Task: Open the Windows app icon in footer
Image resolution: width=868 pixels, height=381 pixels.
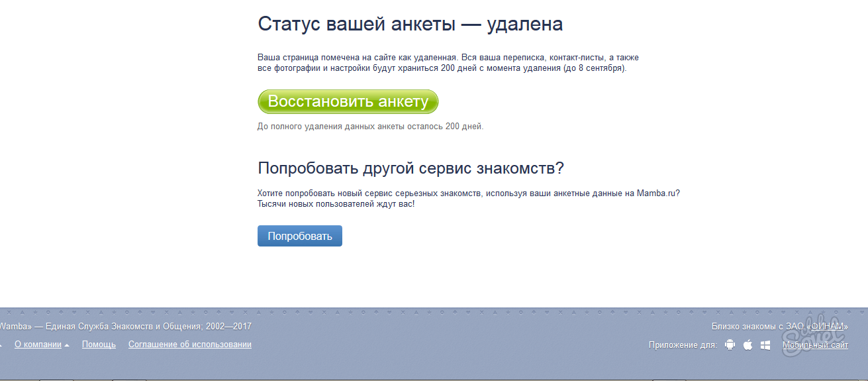Action: [x=765, y=345]
